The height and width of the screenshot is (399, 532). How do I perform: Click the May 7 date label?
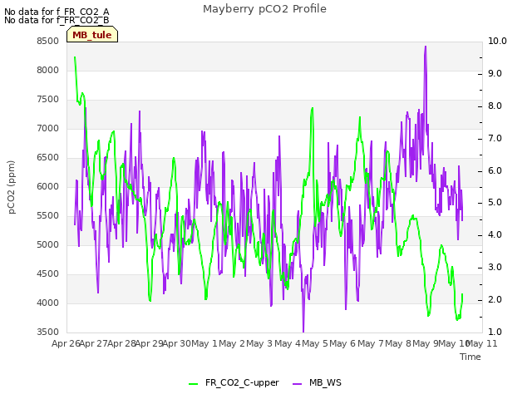tap(371, 344)
